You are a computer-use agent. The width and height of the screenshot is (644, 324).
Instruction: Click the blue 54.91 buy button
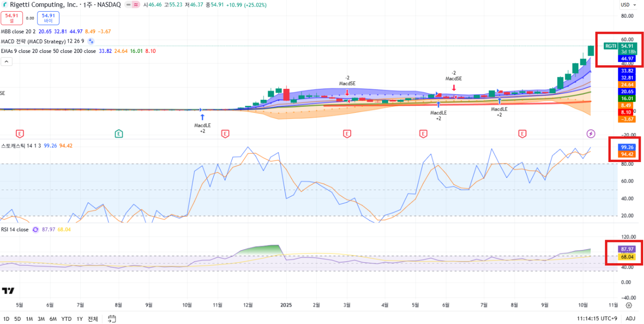point(48,18)
